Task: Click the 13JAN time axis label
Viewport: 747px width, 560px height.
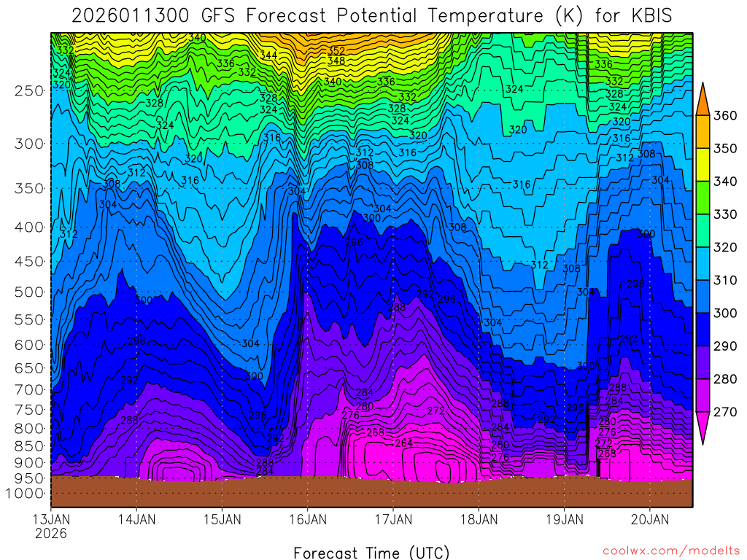Action: pos(51,519)
